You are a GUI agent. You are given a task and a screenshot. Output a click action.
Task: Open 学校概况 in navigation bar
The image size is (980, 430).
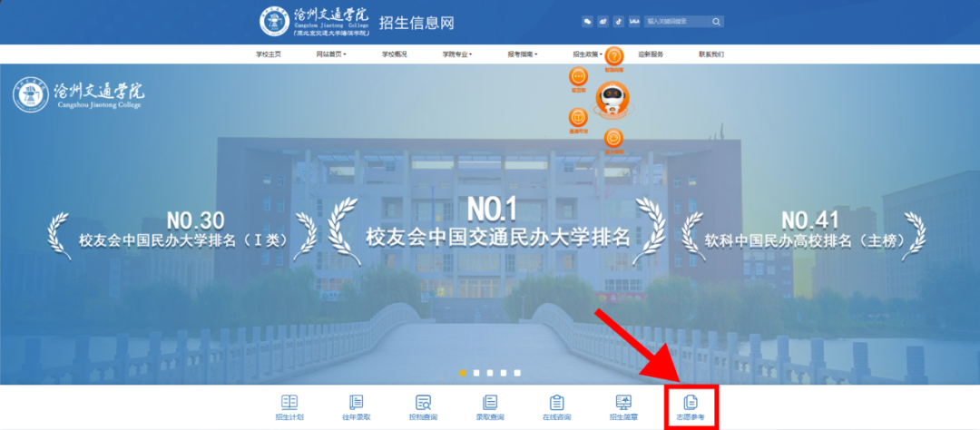394,54
